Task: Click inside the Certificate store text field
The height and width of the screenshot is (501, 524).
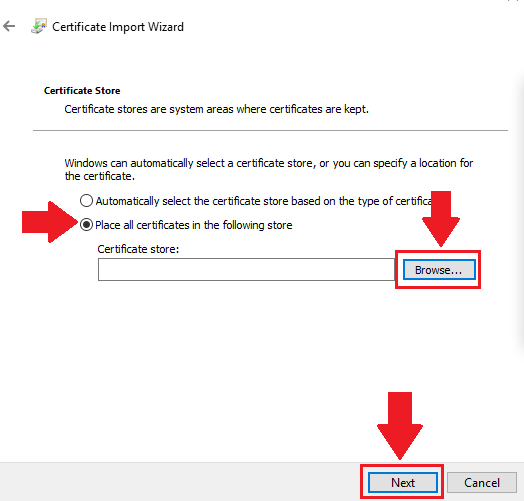Action: coord(246,269)
